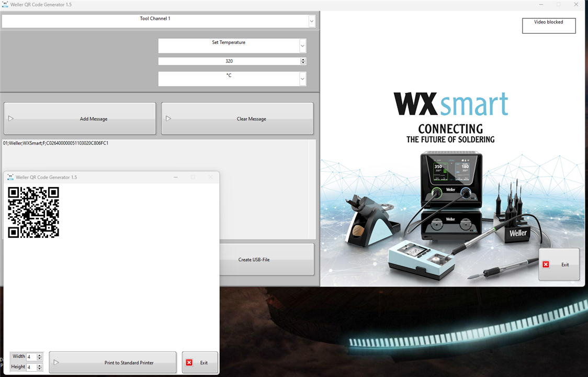Increase QR Height with up arrow
This screenshot has height=377, width=588.
pyautogui.click(x=39, y=365)
